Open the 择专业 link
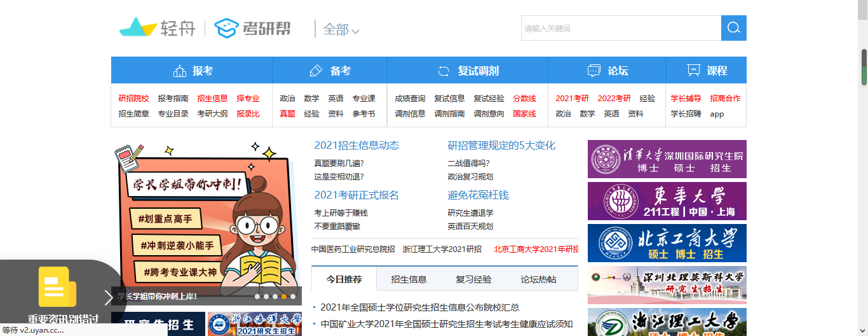868x336 pixels. 248,99
